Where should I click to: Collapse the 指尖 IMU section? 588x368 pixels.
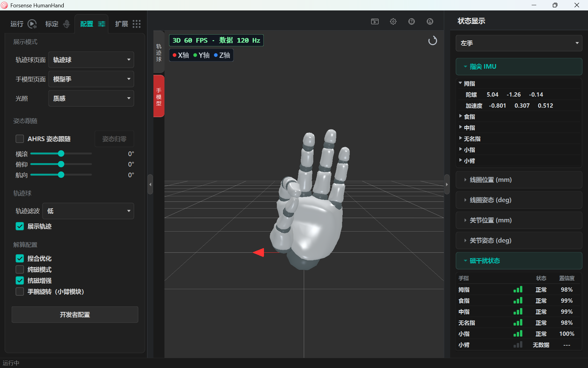(519, 67)
